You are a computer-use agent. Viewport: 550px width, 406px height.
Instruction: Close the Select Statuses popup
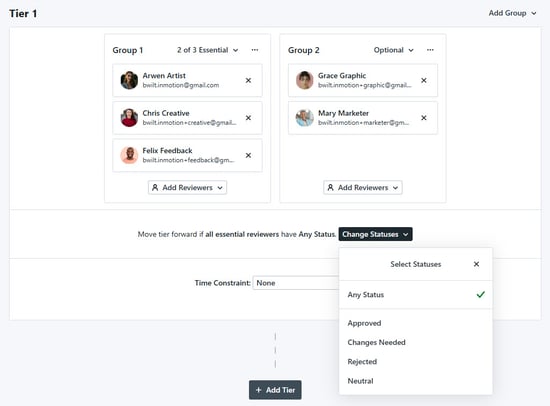point(476,264)
